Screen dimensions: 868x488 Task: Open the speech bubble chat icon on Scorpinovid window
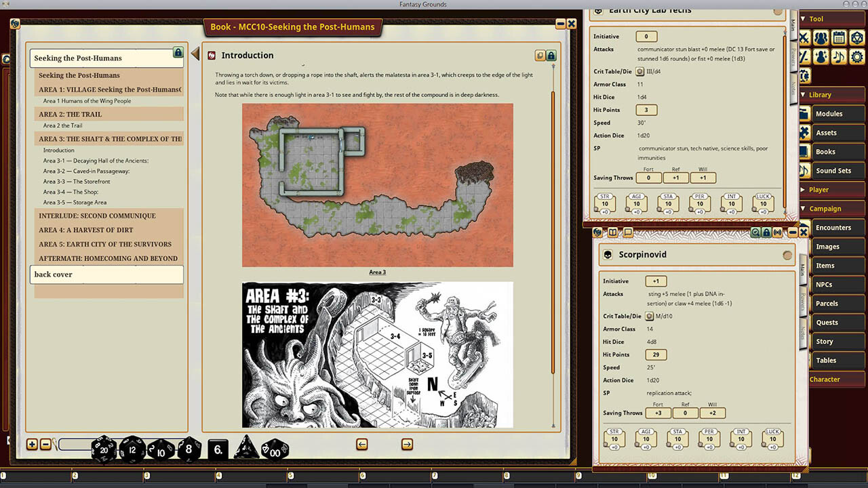coord(628,232)
